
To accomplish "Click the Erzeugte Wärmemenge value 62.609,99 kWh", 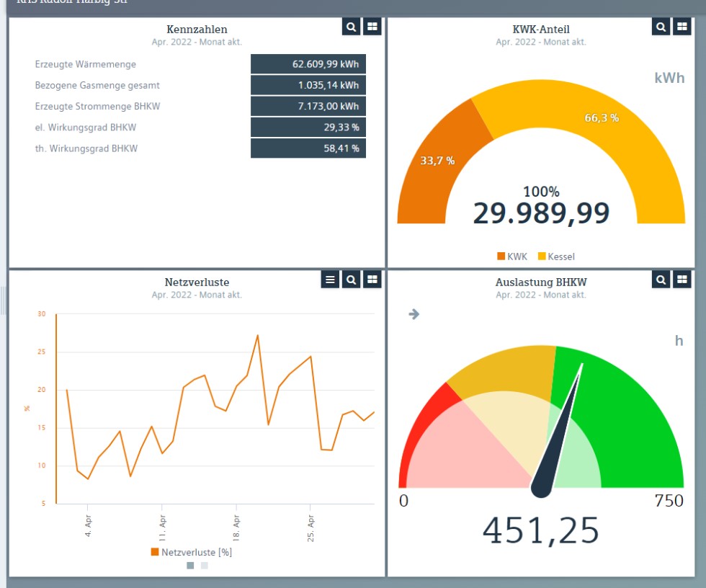I will point(308,64).
